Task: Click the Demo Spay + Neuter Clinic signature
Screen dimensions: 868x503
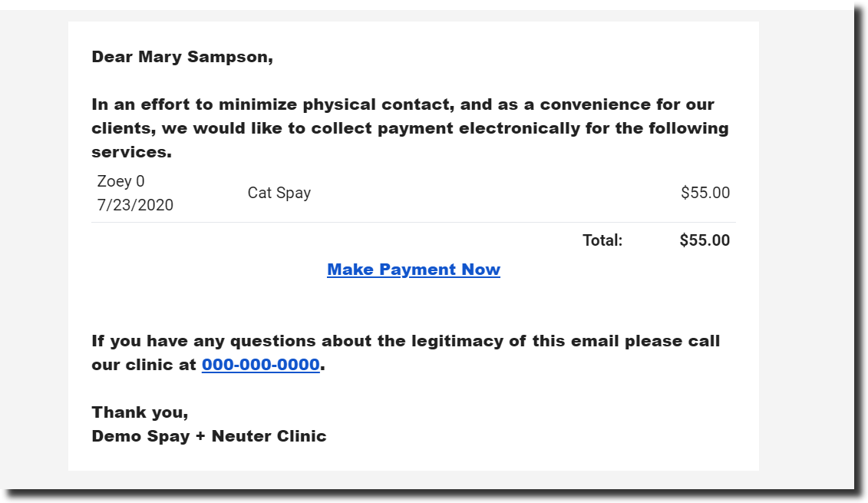Action: click(x=209, y=436)
